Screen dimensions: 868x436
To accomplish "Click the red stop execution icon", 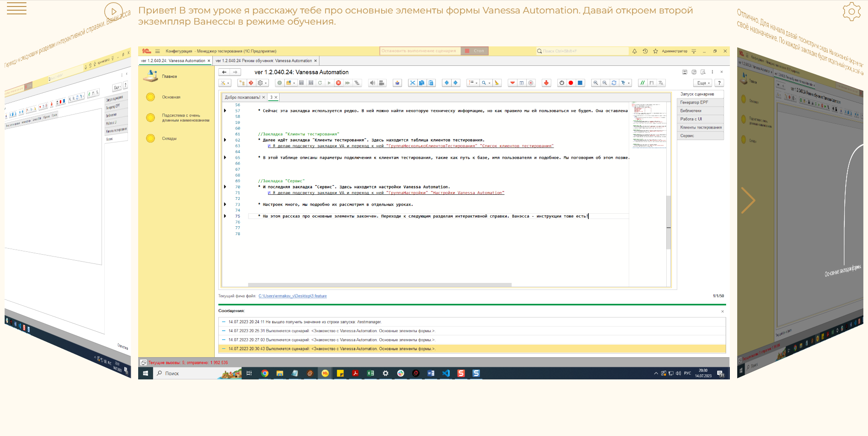I will [x=338, y=83].
